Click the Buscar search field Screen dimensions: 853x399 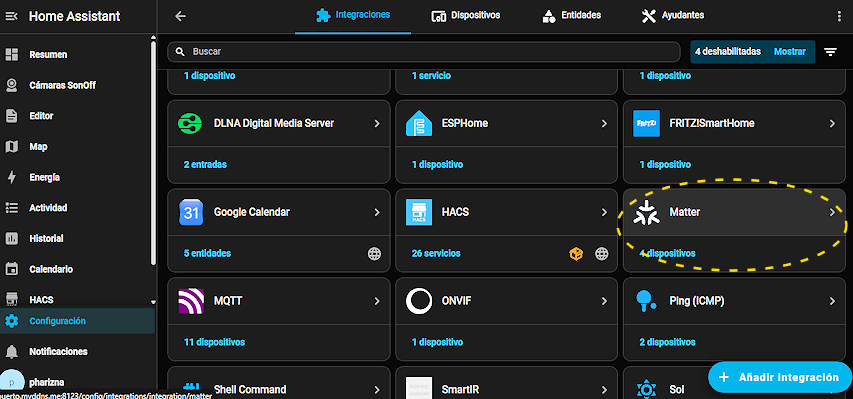pyautogui.click(x=424, y=52)
